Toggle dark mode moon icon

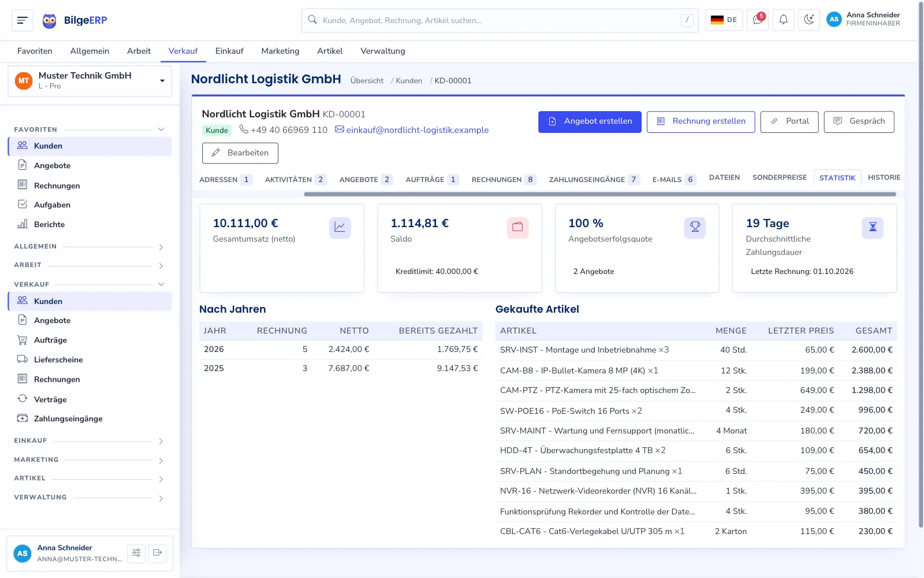pos(809,20)
